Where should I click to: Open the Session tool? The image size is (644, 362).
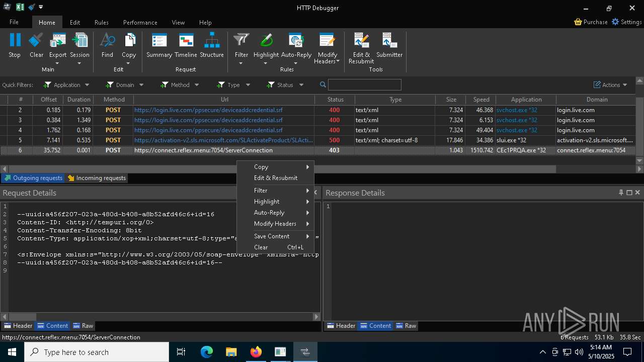79,41
